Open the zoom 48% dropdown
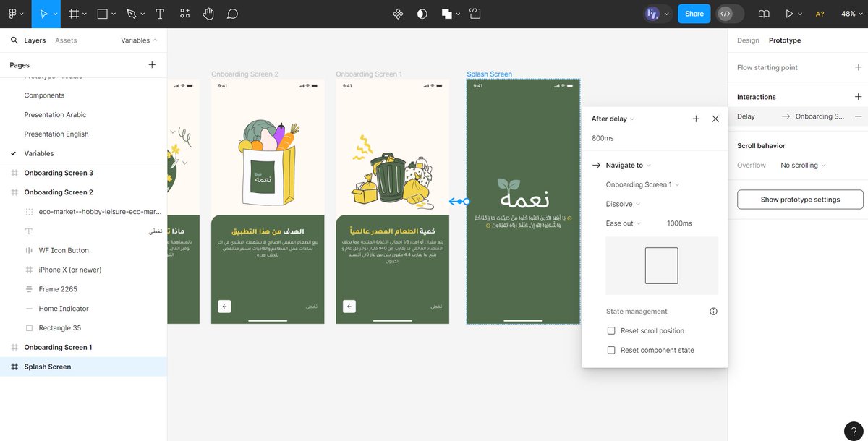 coord(851,14)
